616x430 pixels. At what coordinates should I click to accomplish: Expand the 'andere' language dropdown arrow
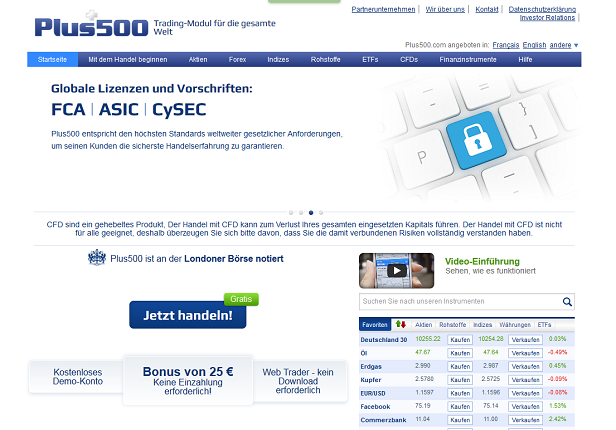point(576,45)
